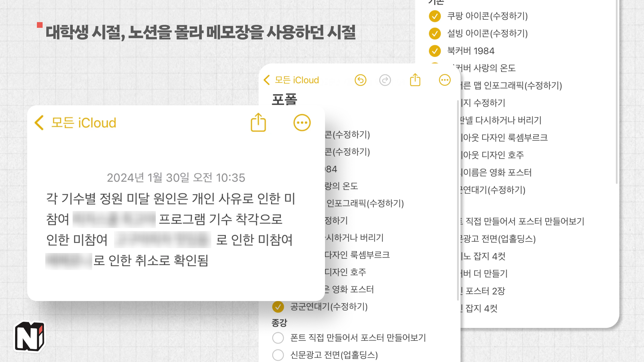Check the 폰트 직접 만들어서 포스터 만들어보기 item
The image size is (644, 362).
(x=278, y=338)
